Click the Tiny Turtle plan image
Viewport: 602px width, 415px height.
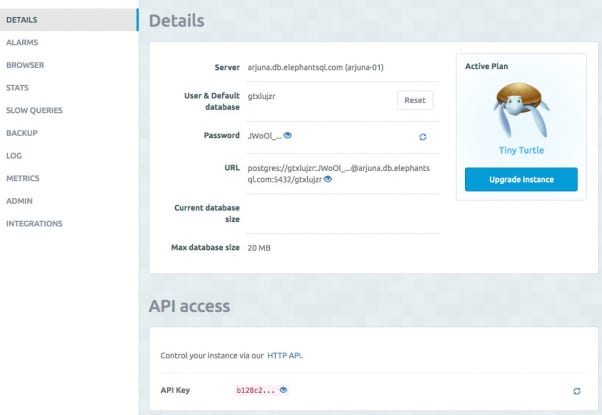coord(521,110)
